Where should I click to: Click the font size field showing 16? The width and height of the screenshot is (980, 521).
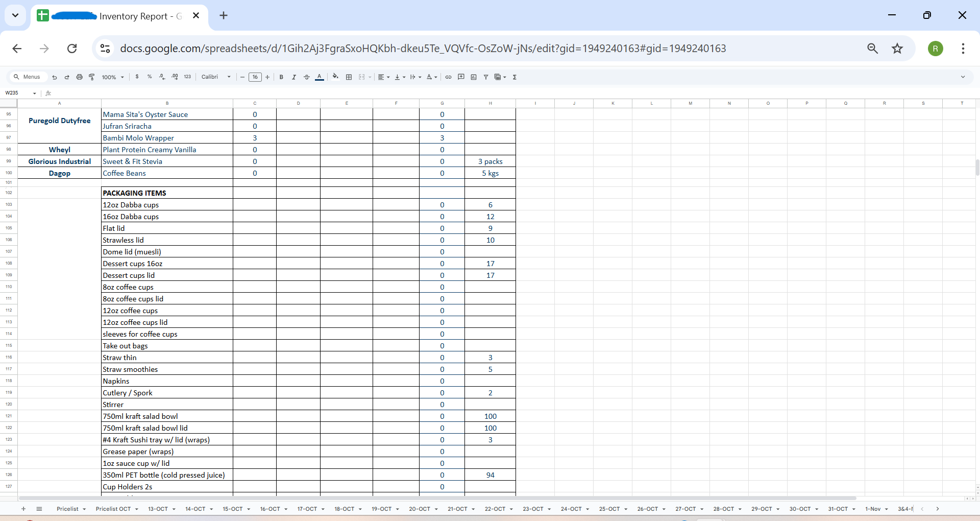pyautogui.click(x=255, y=77)
